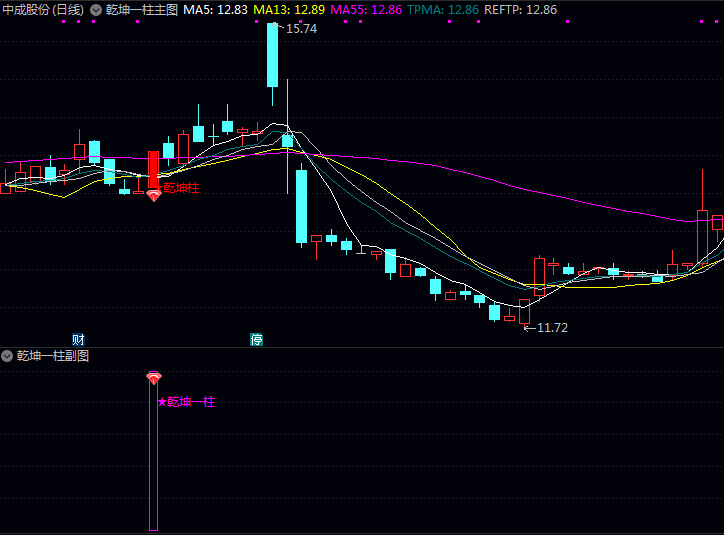Screen dimensions: 724x535
Task: Click the 停 suspension event marker
Action: point(256,340)
